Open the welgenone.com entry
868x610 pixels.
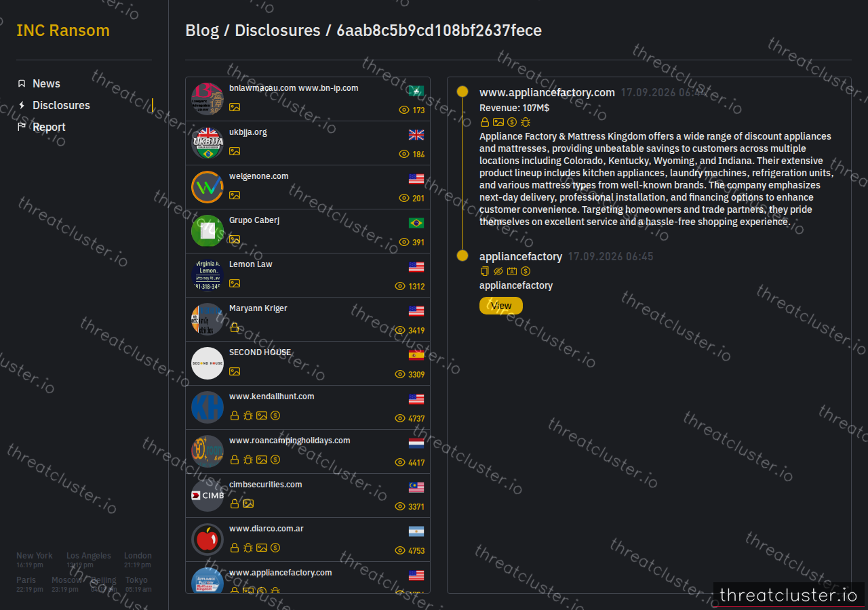tap(308, 187)
